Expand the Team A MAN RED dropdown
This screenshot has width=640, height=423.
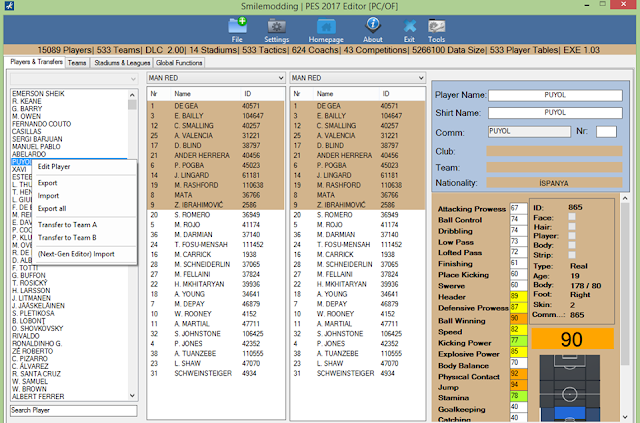(216, 78)
